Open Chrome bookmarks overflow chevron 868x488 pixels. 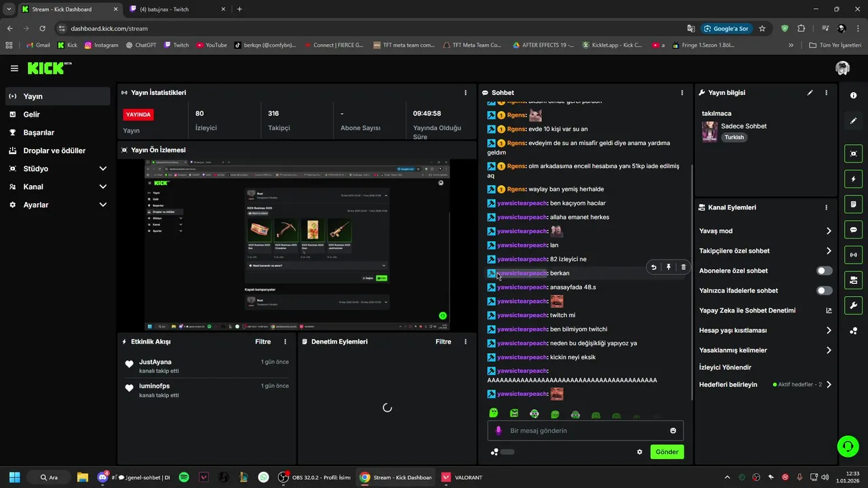pyautogui.click(x=791, y=45)
